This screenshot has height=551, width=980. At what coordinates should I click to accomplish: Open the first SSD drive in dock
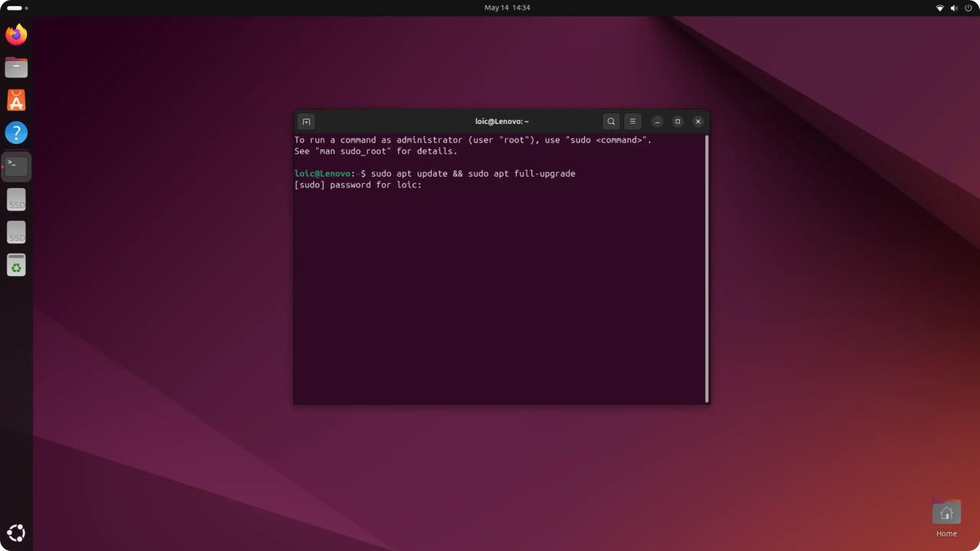[16, 200]
